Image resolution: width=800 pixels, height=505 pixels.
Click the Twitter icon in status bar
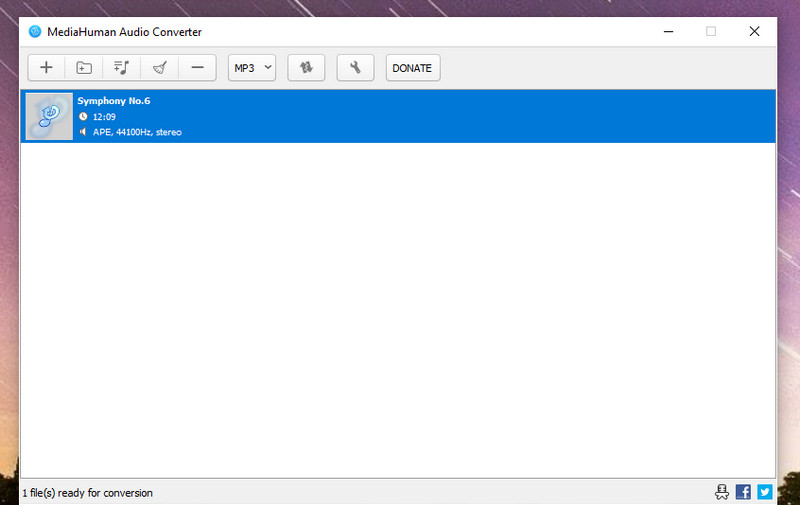[764, 492]
